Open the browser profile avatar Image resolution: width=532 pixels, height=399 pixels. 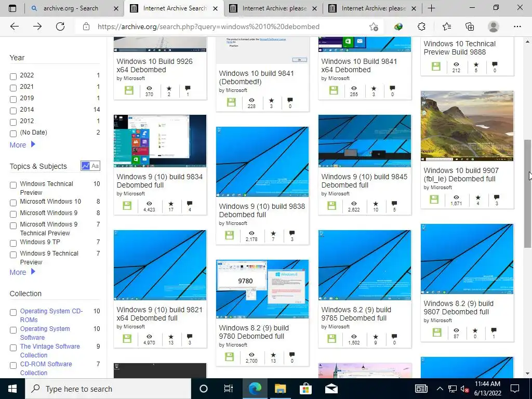point(494,26)
